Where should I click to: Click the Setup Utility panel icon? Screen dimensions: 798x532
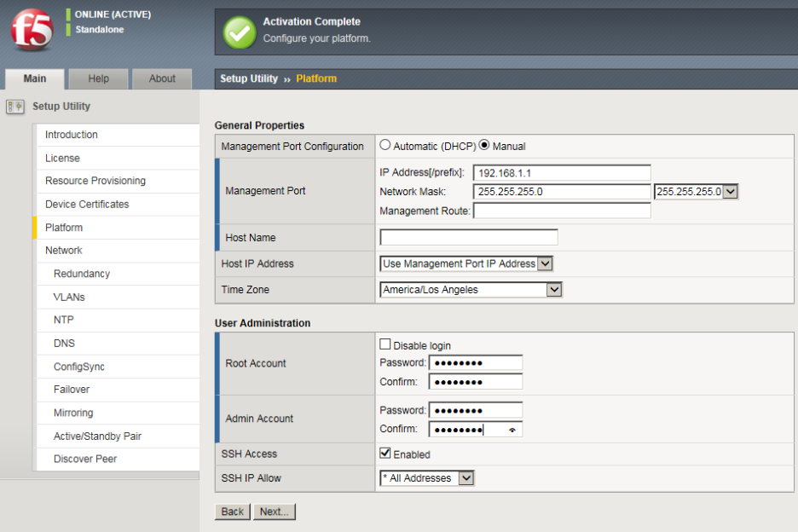(x=14, y=107)
